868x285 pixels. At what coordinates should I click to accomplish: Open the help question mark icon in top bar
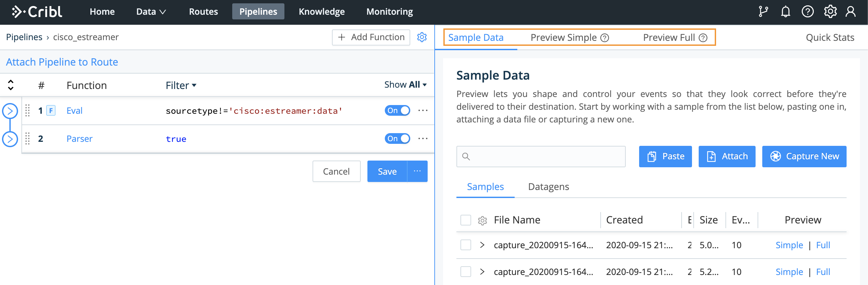tap(807, 11)
